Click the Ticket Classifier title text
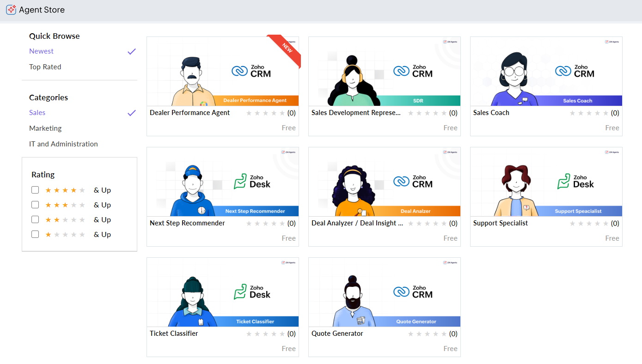642x364 pixels. 174,334
